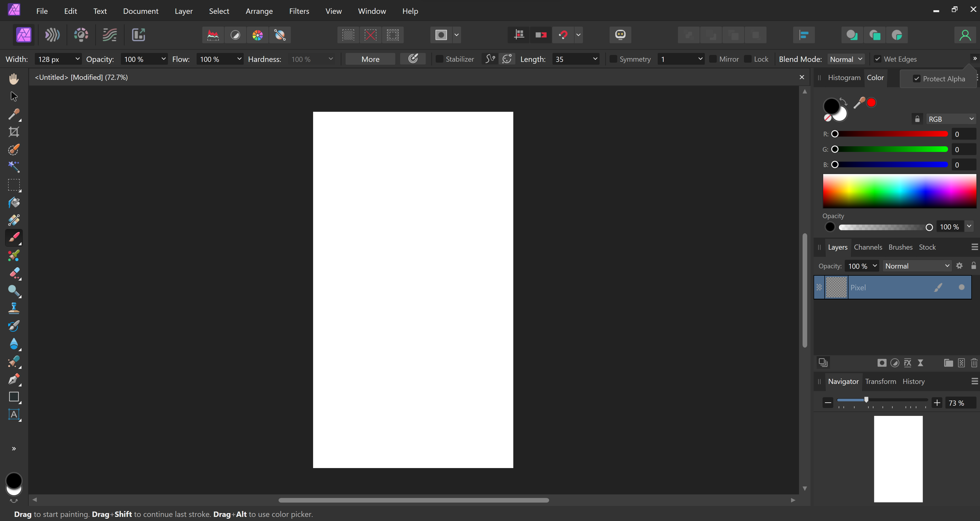Uncheck the Protect Alpha checkbox
Image resolution: width=980 pixels, height=521 pixels.
pos(917,79)
